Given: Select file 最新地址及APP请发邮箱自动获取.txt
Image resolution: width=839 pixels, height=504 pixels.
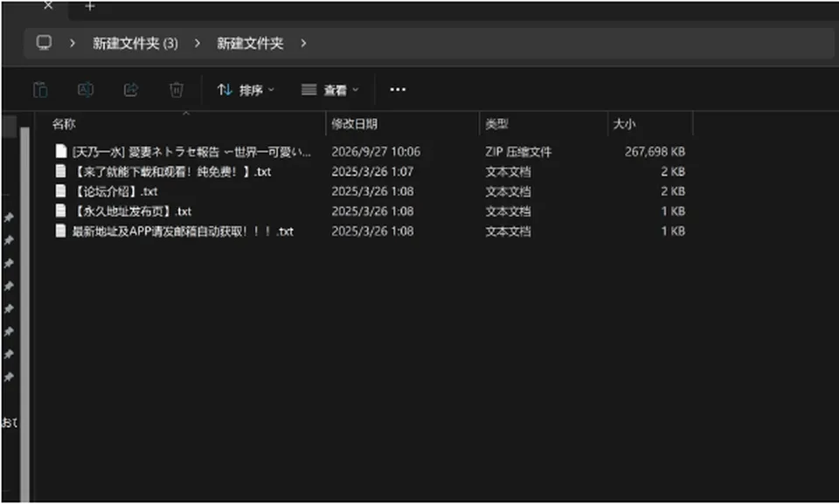Looking at the screenshot, I should [183, 231].
